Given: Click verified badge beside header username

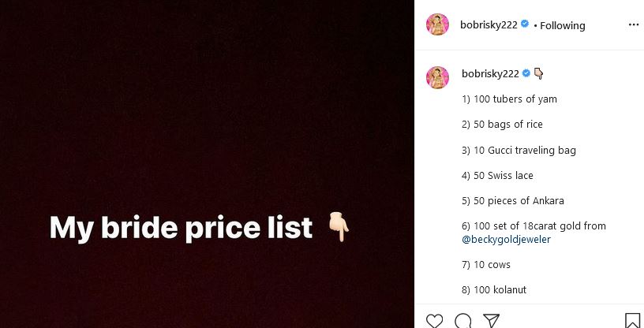Looking at the screenshot, I should [525, 25].
